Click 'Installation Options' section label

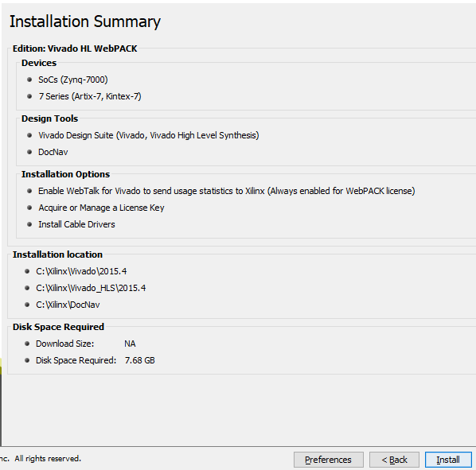65,174
